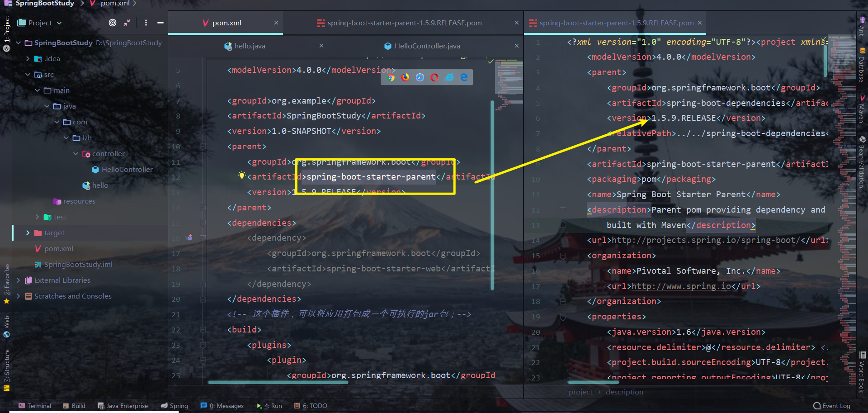Close the hello.java tab
The height and width of the screenshot is (413, 868).
(x=321, y=46)
